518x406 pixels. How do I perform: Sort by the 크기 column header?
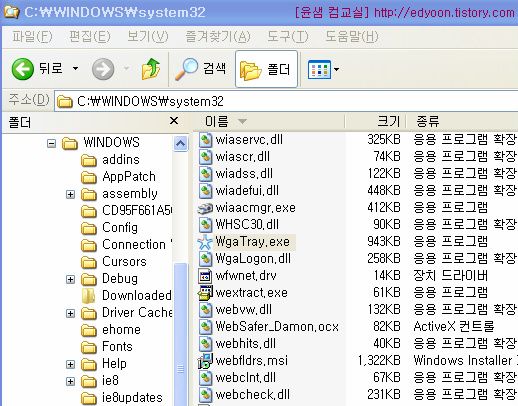pyautogui.click(x=375, y=121)
